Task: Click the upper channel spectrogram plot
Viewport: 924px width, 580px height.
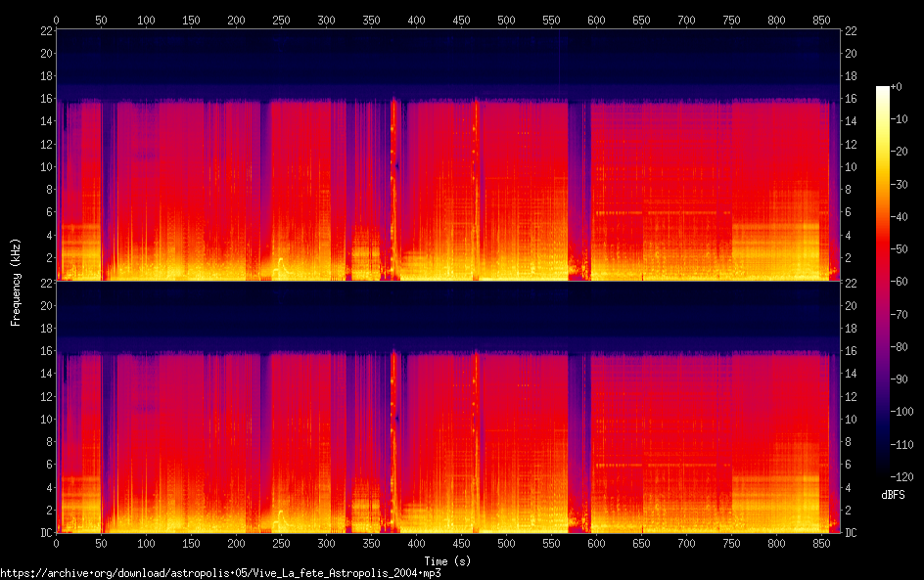Action: pyautogui.click(x=448, y=155)
